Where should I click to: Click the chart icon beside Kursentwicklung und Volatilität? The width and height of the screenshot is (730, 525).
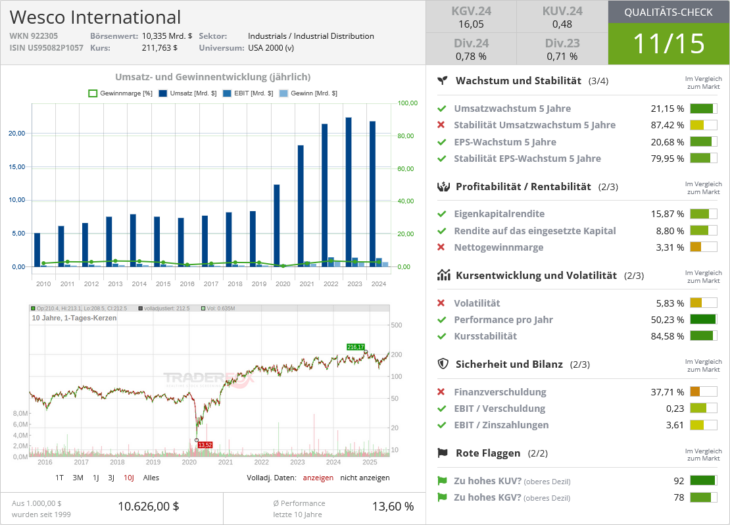tap(443, 275)
